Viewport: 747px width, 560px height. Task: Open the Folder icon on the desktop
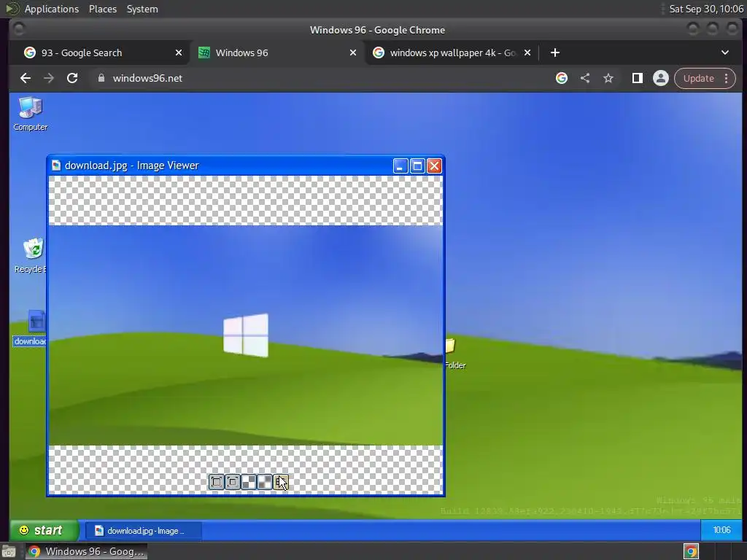pos(454,354)
